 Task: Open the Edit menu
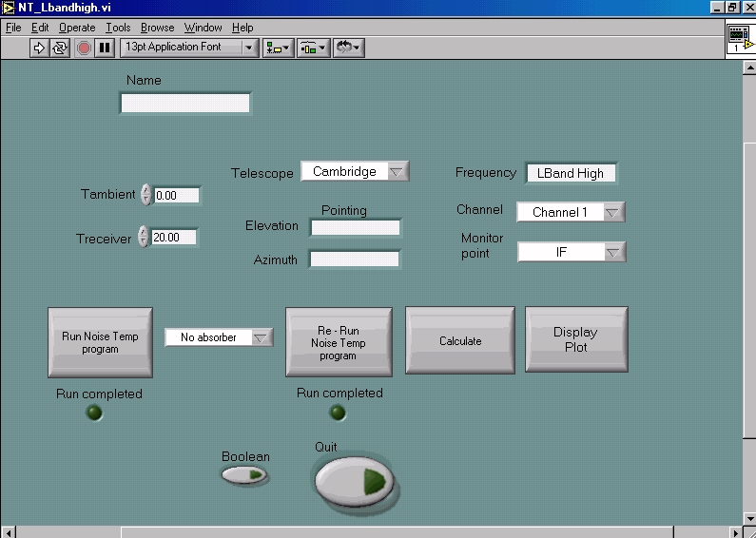[40, 28]
